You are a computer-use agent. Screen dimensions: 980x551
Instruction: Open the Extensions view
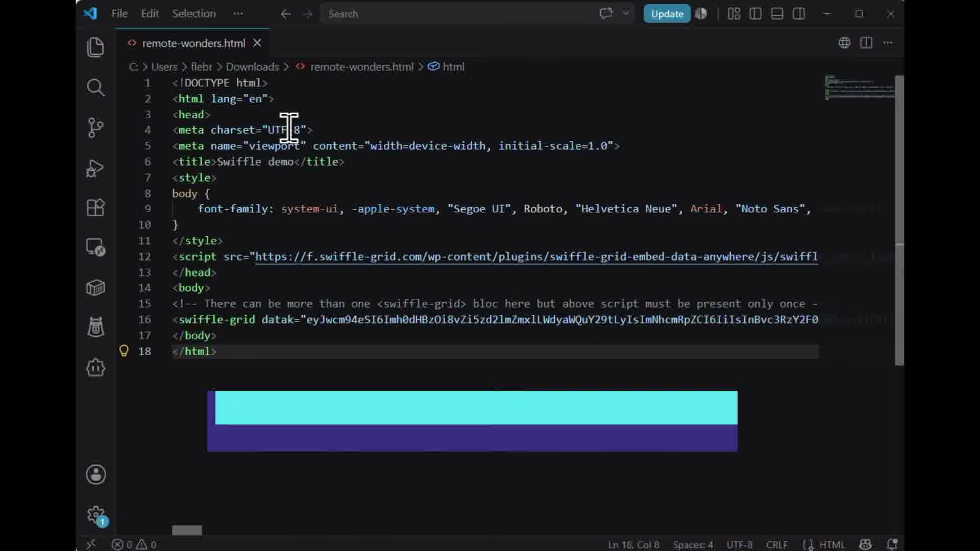[x=95, y=208]
